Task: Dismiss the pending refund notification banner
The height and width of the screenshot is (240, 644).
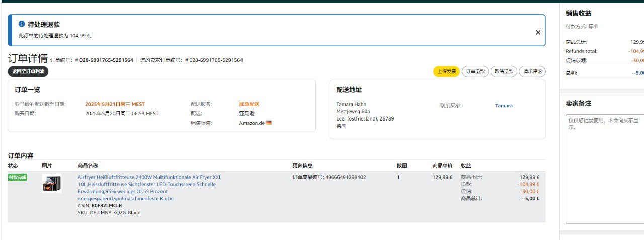Action: [x=538, y=32]
